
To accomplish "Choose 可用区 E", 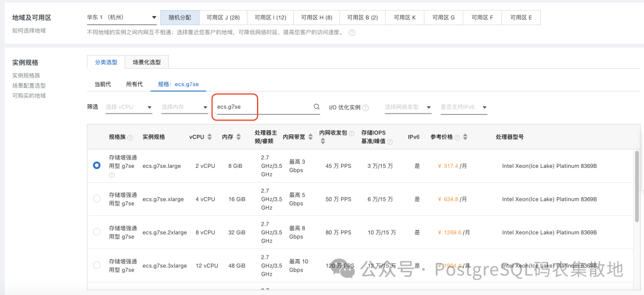I will pyautogui.click(x=521, y=18).
